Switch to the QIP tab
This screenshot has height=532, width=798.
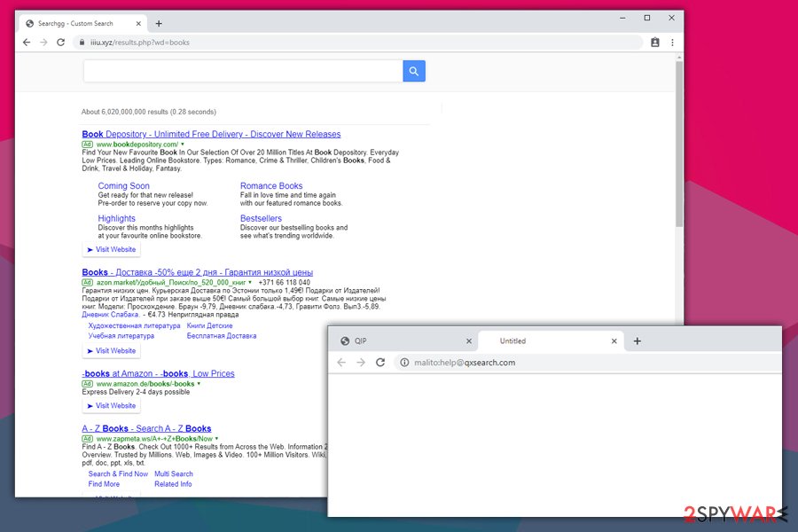click(x=405, y=341)
